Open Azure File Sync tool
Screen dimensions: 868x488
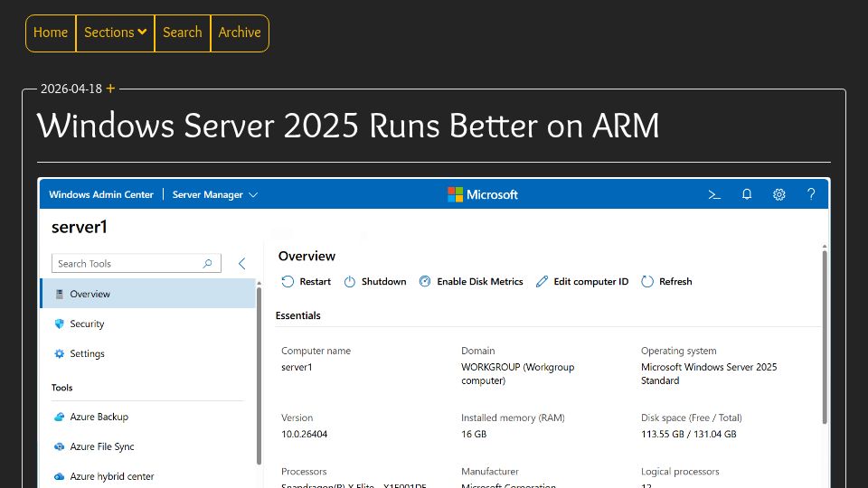(x=147, y=446)
